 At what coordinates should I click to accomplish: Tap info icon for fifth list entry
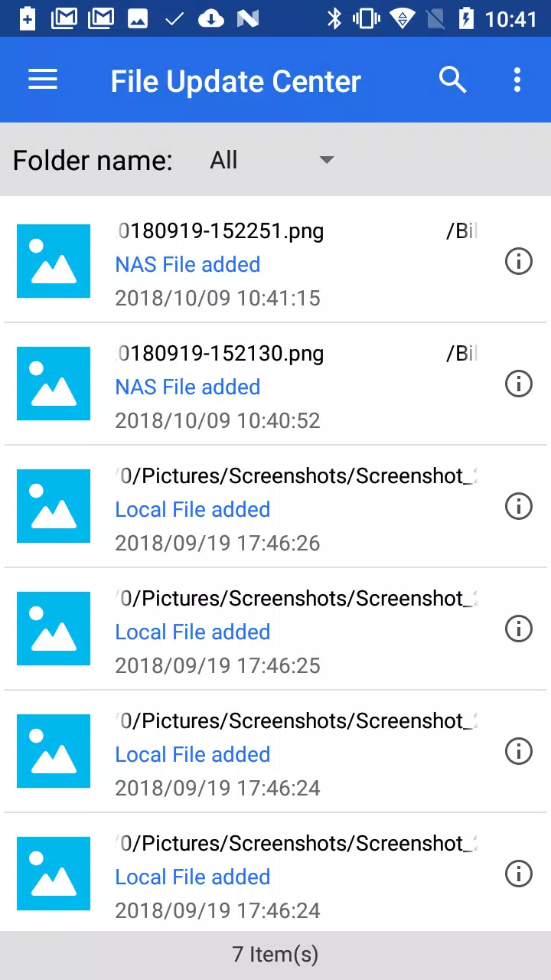[x=519, y=751]
